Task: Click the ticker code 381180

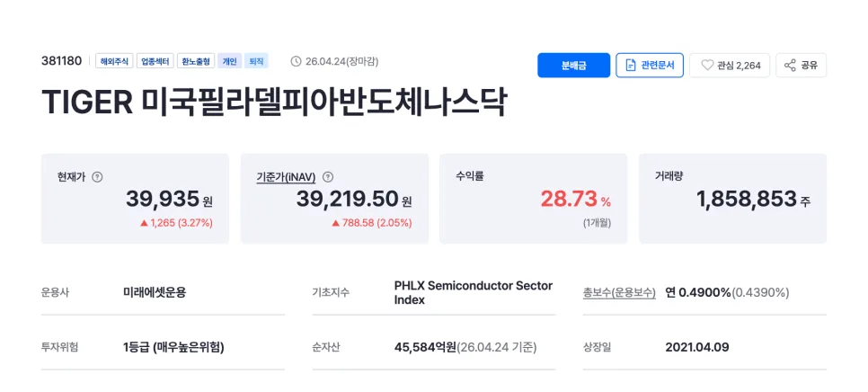Action: click(61, 61)
